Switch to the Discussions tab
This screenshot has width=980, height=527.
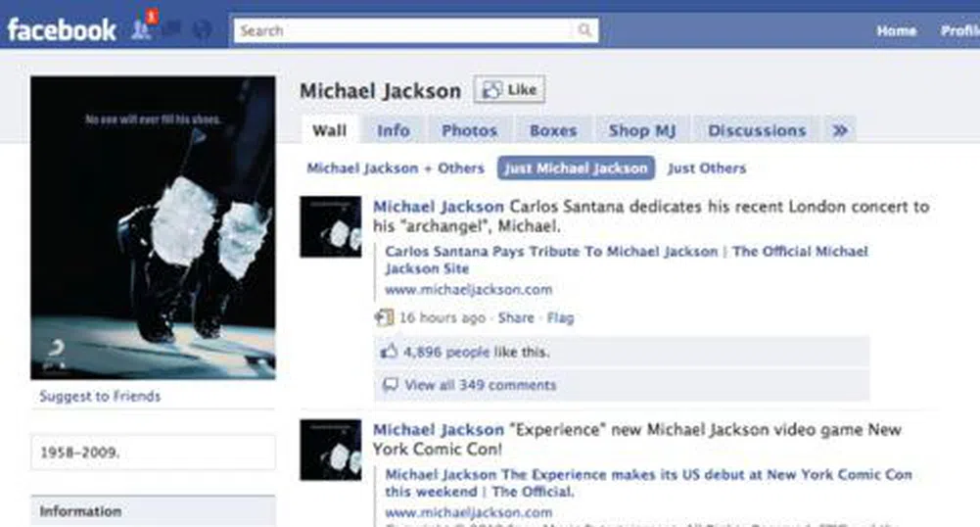click(757, 130)
